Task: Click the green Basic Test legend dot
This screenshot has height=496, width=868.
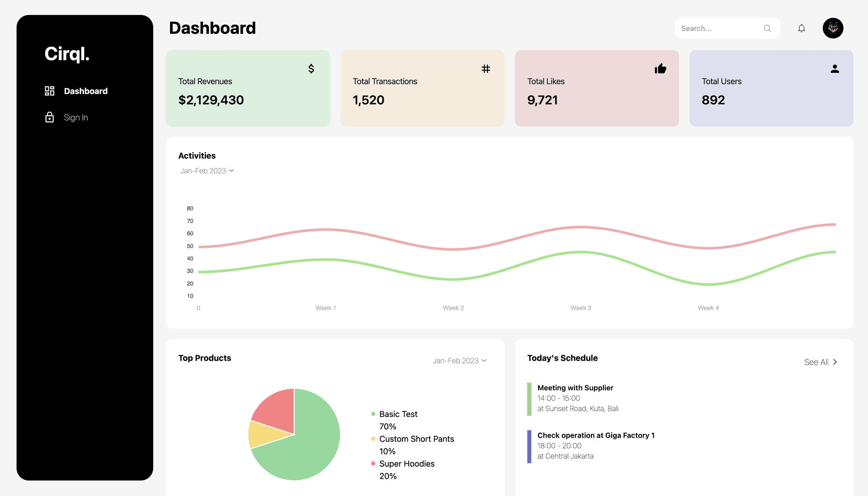Action: (x=373, y=414)
